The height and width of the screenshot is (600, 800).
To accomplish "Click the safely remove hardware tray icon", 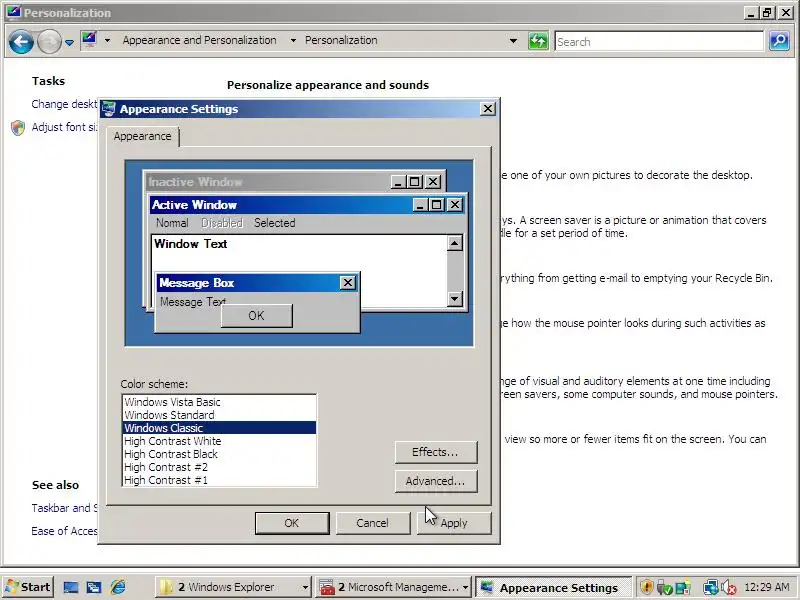I will click(x=664, y=587).
